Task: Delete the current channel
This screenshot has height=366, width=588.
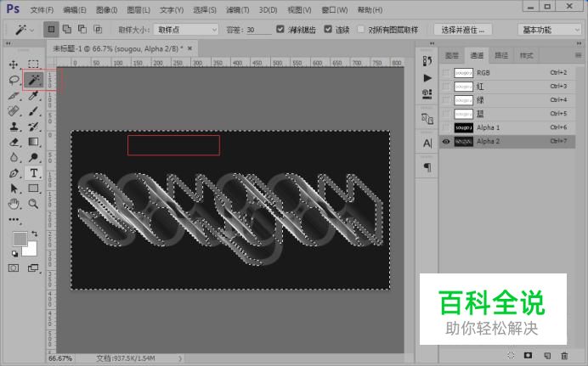Action: coord(564,355)
